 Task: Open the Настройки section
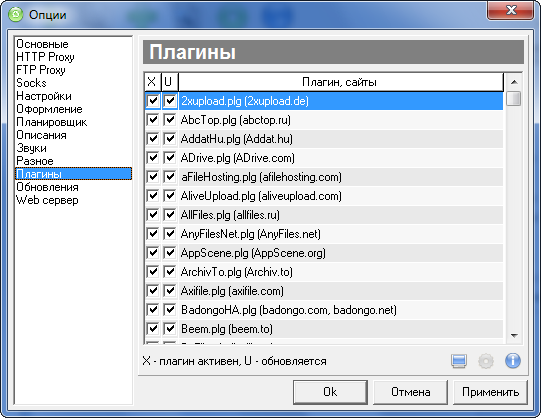73,96
